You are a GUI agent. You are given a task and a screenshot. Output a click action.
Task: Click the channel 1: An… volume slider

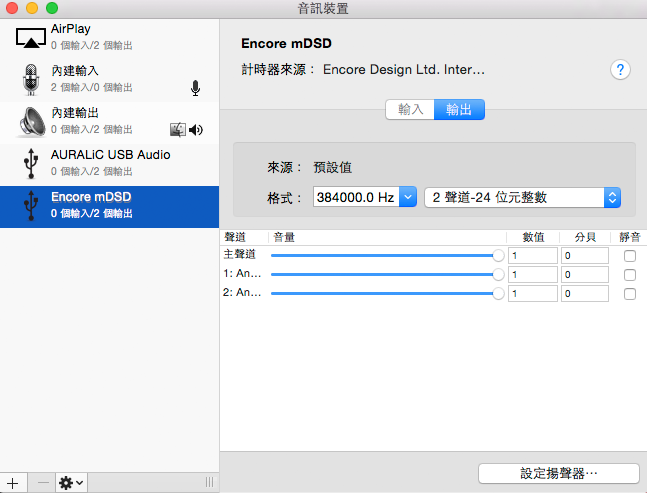coord(387,275)
